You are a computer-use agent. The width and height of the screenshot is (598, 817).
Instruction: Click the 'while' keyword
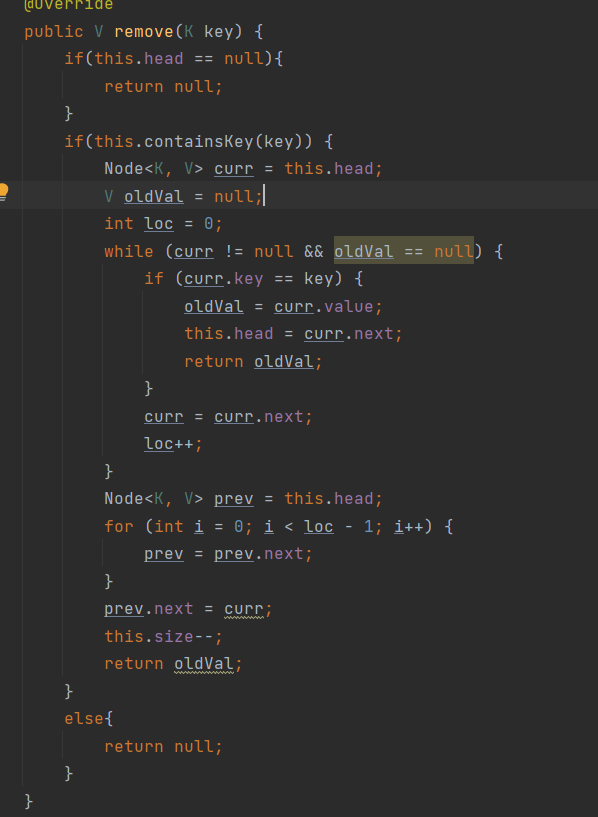129,252
